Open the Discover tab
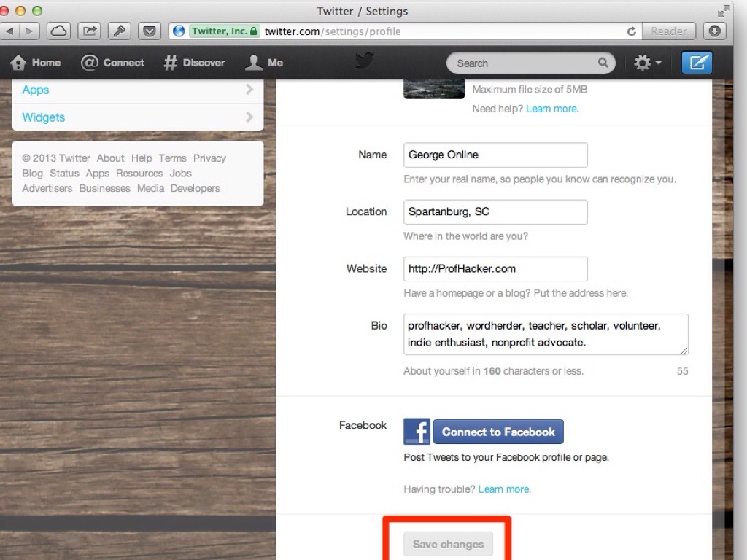747x560 pixels. point(194,63)
